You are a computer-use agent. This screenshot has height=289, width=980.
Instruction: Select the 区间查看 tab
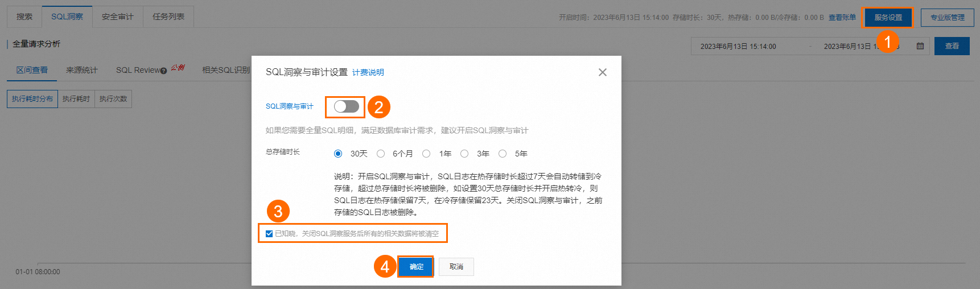(32, 70)
